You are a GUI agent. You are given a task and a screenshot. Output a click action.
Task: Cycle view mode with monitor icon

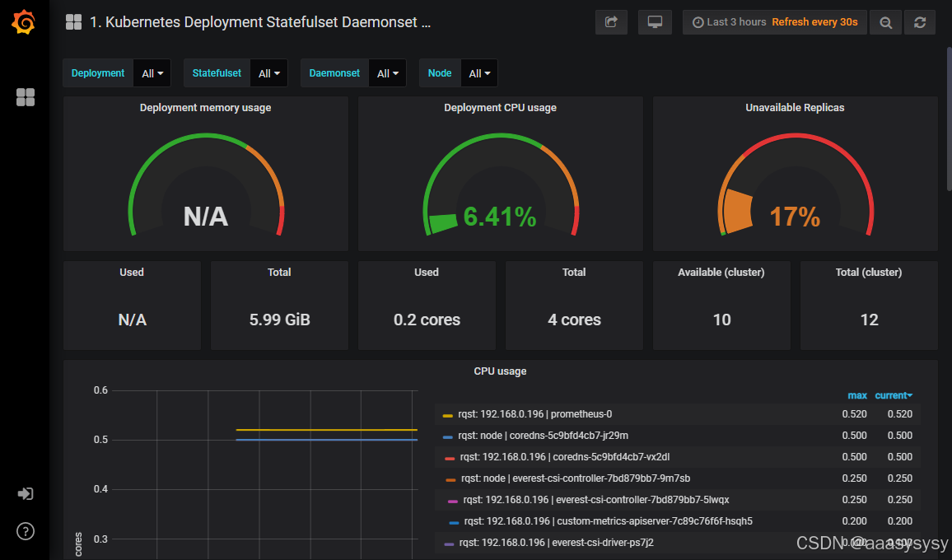[x=655, y=22]
